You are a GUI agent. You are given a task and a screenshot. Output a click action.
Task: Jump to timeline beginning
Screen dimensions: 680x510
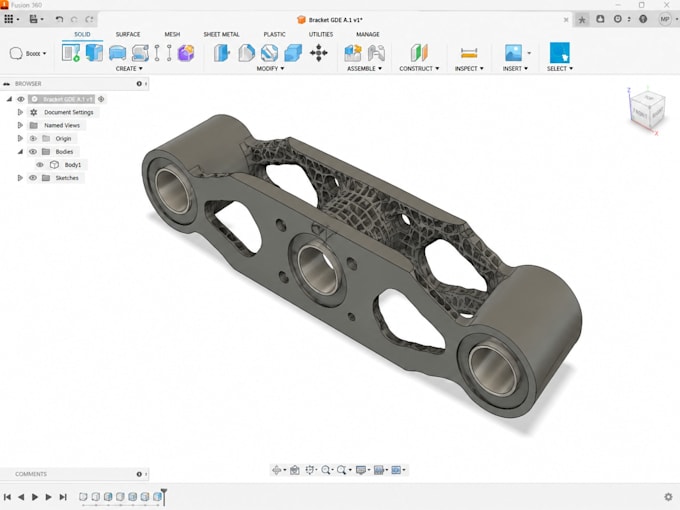[x=7, y=497]
